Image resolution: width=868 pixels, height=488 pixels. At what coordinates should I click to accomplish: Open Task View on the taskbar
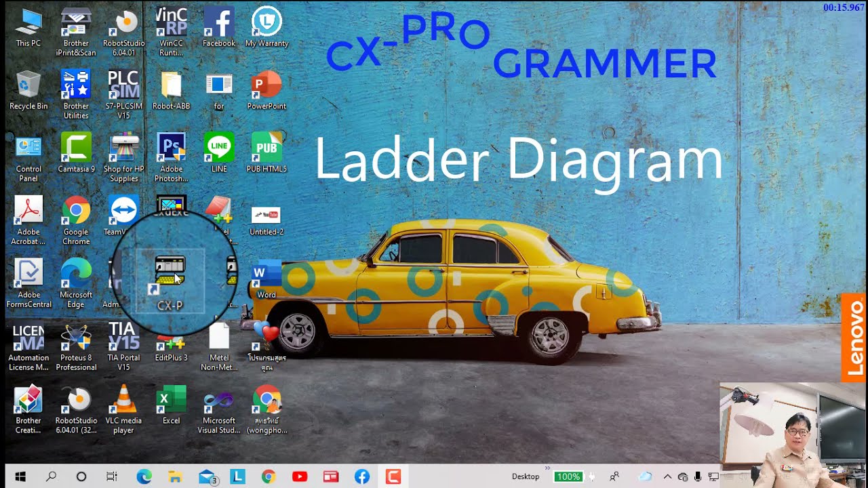tap(112, 476)
